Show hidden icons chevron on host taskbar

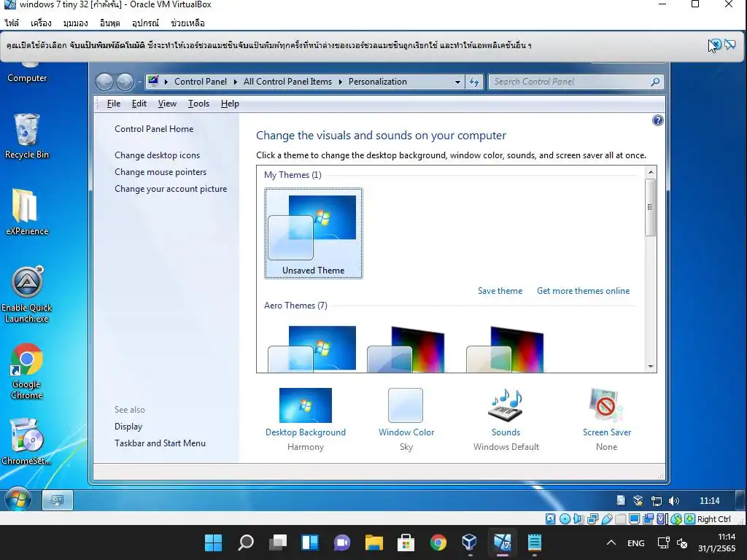(x=611, y=542)
